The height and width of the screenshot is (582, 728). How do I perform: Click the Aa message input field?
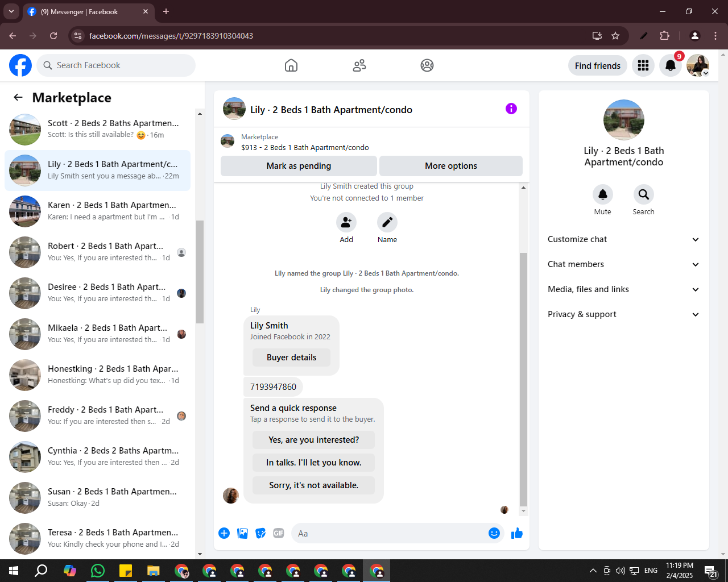[390, 533]
